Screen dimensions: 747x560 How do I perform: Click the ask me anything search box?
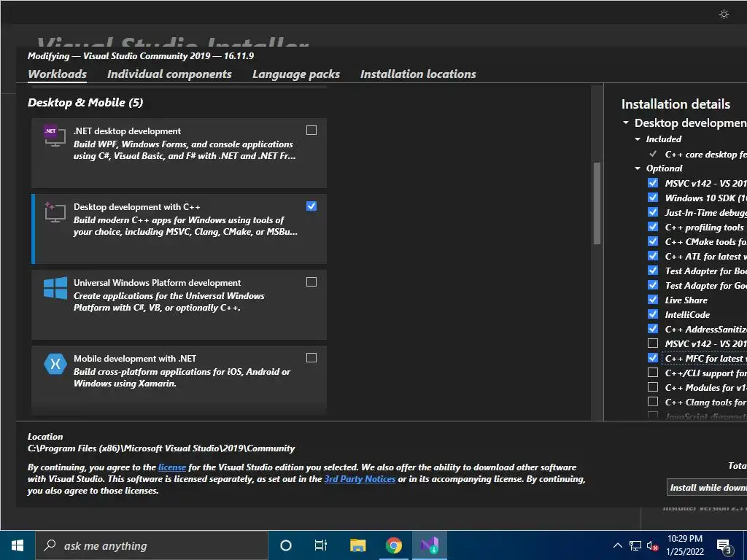coord(152,545)
